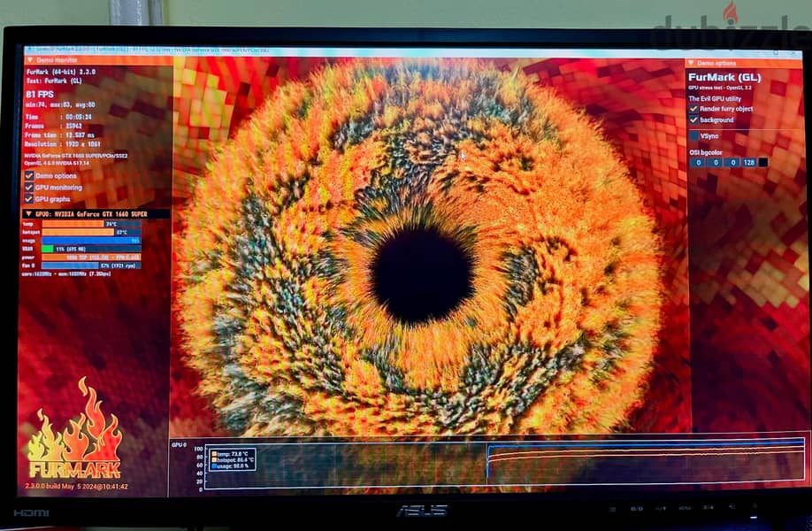Open the OSI bgcolor black color swatch
812x531 pixels.
point(762,163)
